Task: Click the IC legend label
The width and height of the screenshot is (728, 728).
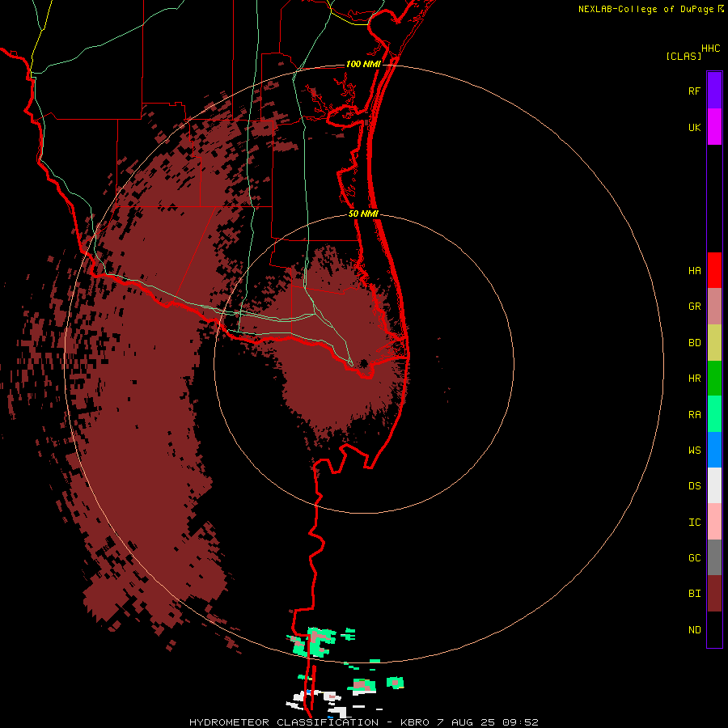Action: click(x=694, y=523)
